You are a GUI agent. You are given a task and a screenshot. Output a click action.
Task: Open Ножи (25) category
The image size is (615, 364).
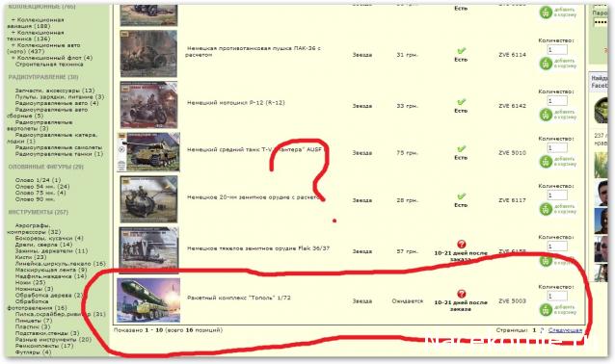(x=30, y=282)
